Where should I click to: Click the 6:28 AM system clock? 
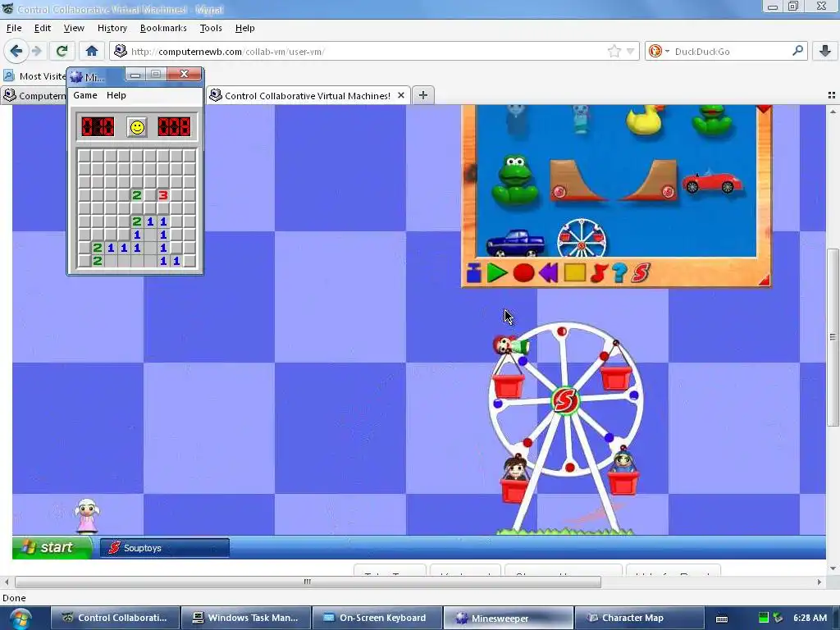click(810, 618)
